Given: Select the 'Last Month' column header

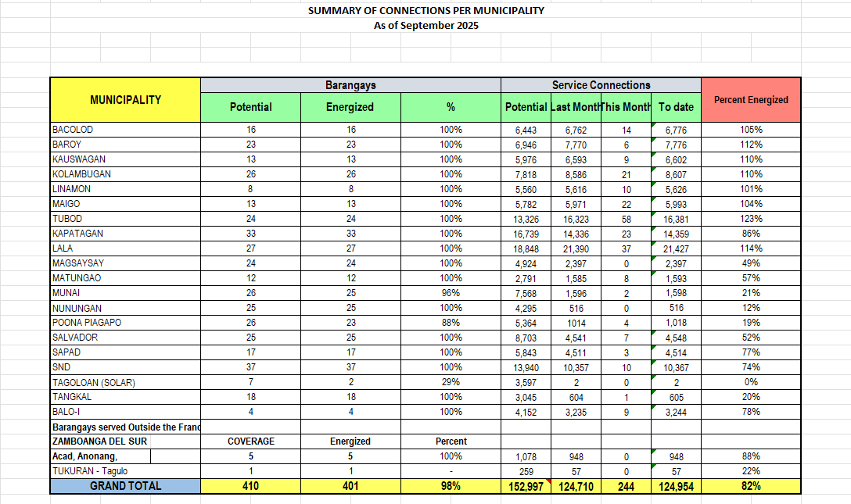Looking at the screenshot, I should pos(576,107).
